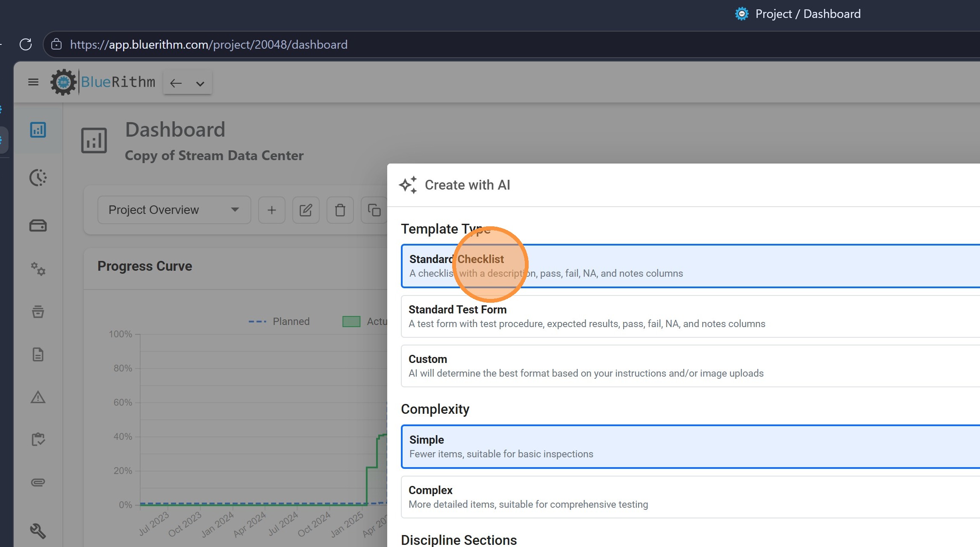Open the issues warning triangle icon

coord(38,397)
